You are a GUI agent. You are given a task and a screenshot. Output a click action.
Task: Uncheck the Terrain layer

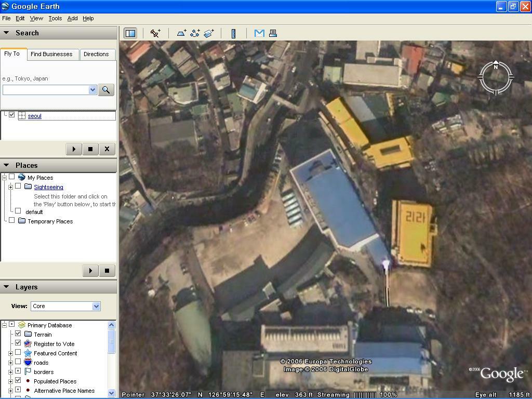click(x=18, y=334)
